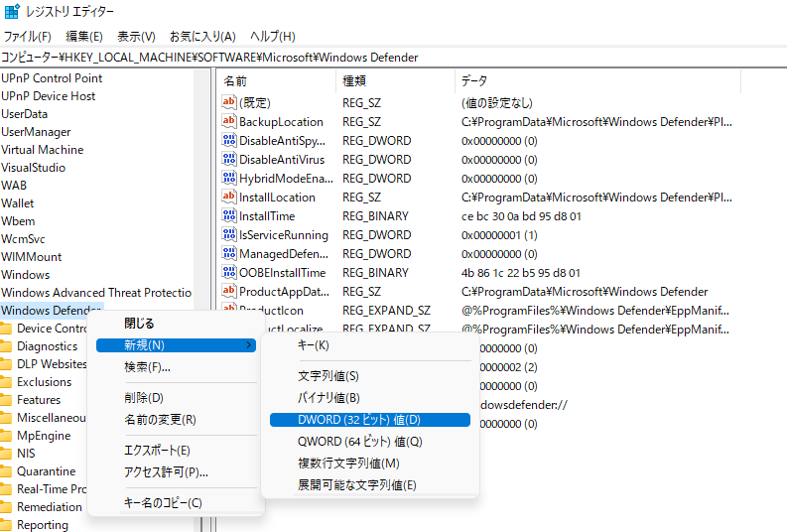787x532 pixels.
Task: Open the ファイル(F) menu
Action: point(28,37)
